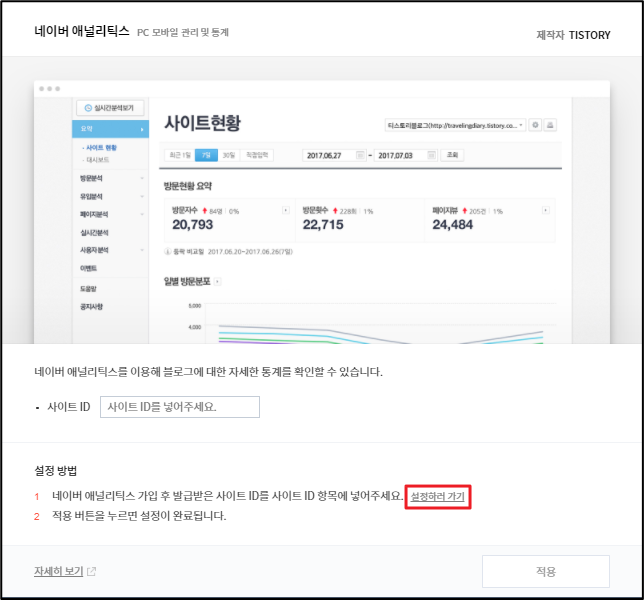This screenshot has height=600, width=644.
Task: Click the arrow icon beside 일별 방문분포
Action: 218,282
